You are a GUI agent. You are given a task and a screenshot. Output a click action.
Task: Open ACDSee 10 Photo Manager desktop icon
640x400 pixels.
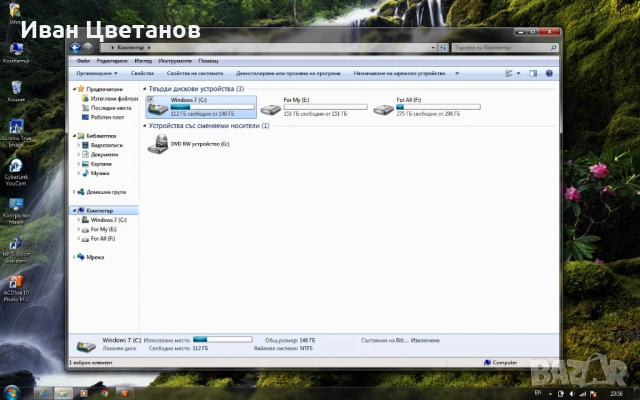coord(16,289)
